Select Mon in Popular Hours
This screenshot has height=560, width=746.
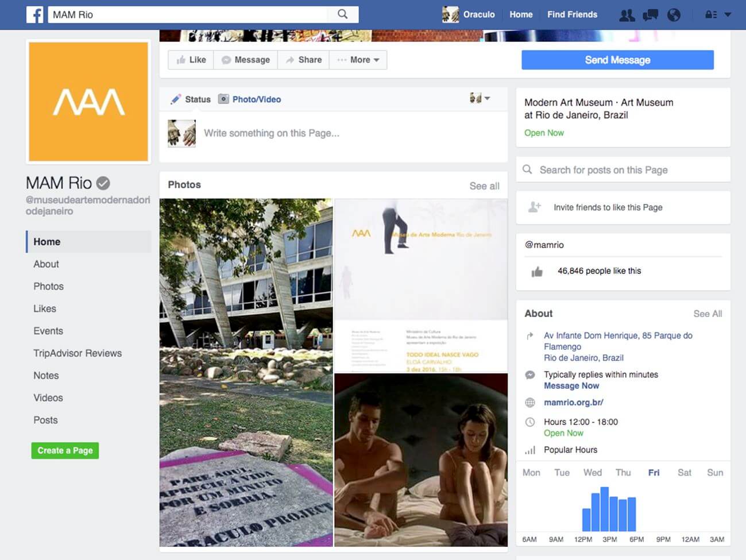531,473
